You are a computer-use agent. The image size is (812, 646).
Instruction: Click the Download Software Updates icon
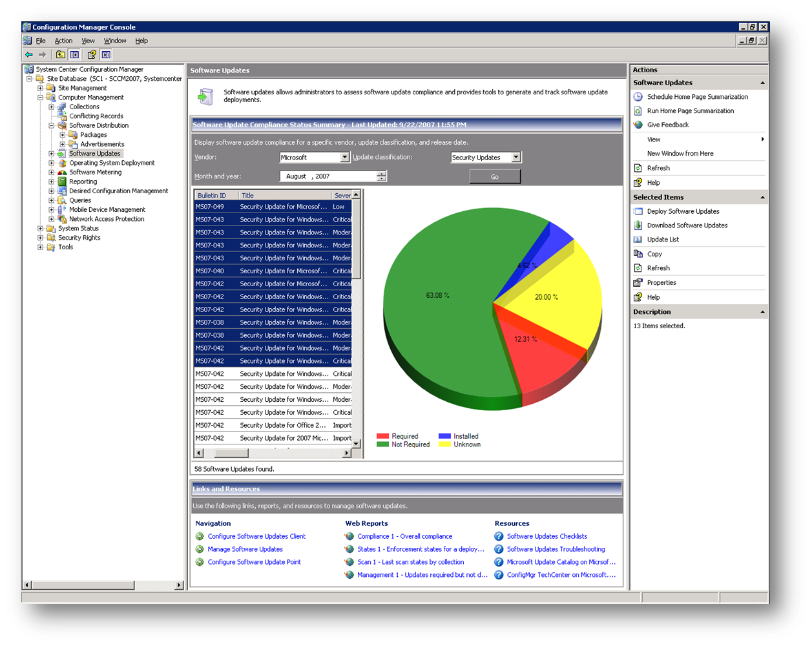[638, 225]
